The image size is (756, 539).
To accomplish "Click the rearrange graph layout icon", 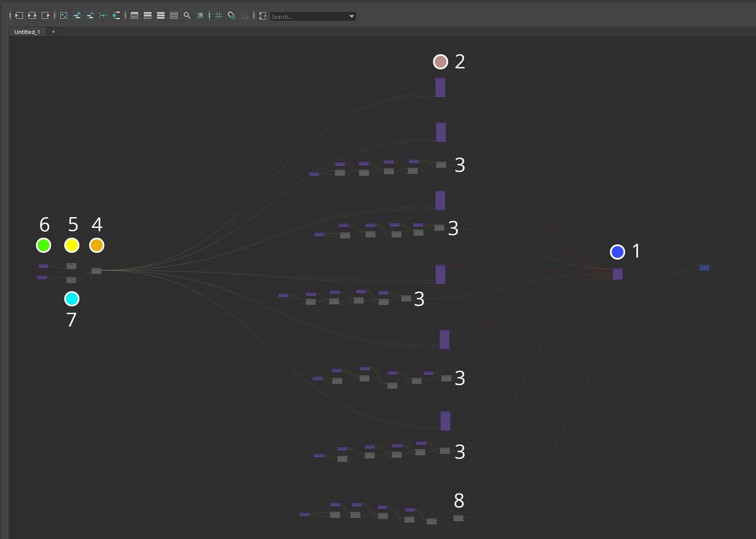I will pyautogui.click(x=103, y=16).
